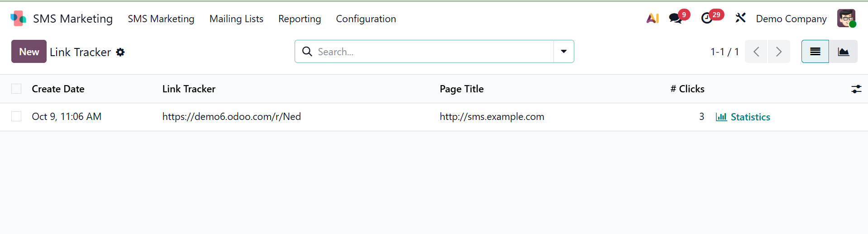Click the debug tools wrench icon
The image size is (868, 234).
(740, 18)
